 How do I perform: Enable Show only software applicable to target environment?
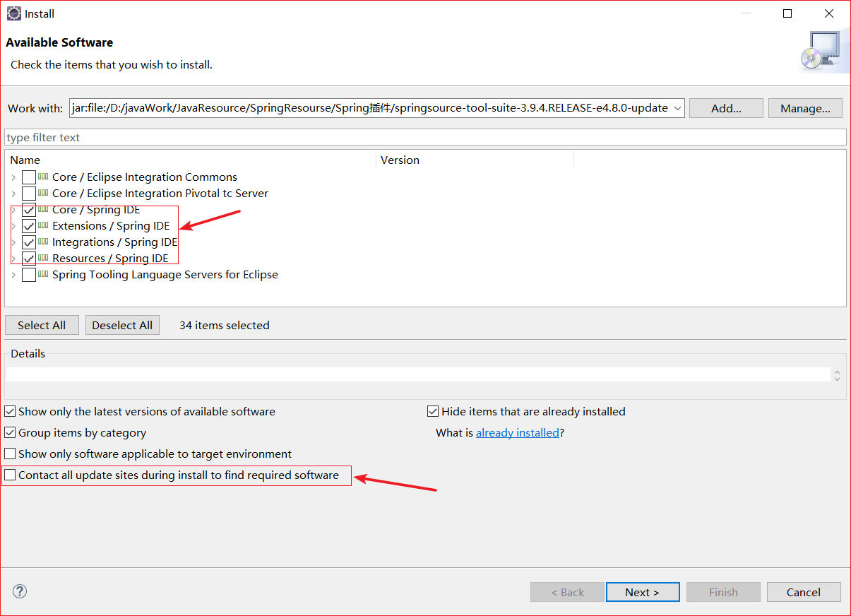[x=10, y=454]
